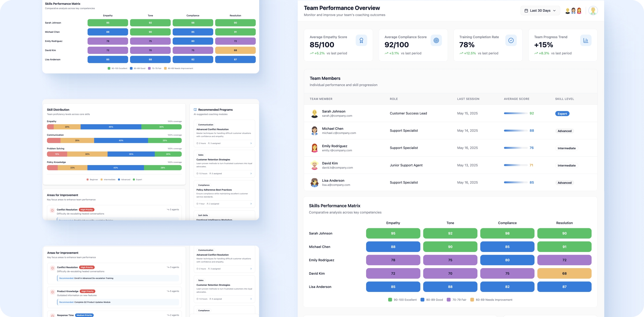Expand the Policy Adherence Best Practices chevron
The image size is (644, 317).
251,204
